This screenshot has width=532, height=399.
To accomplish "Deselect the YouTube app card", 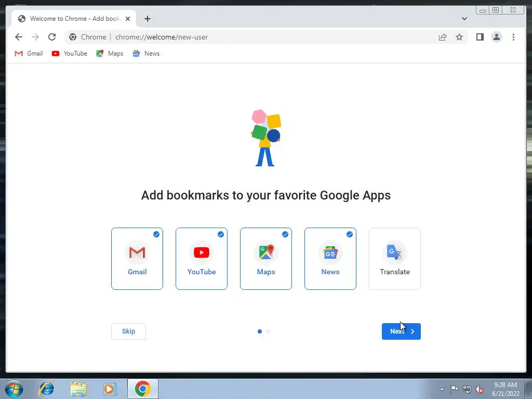I will pos(202,259).
